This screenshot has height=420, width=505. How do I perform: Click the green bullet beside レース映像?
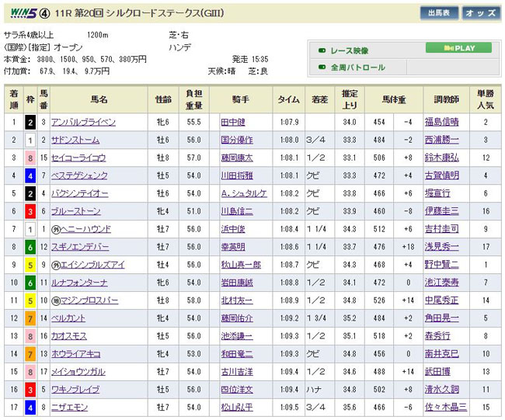[320, 50]
